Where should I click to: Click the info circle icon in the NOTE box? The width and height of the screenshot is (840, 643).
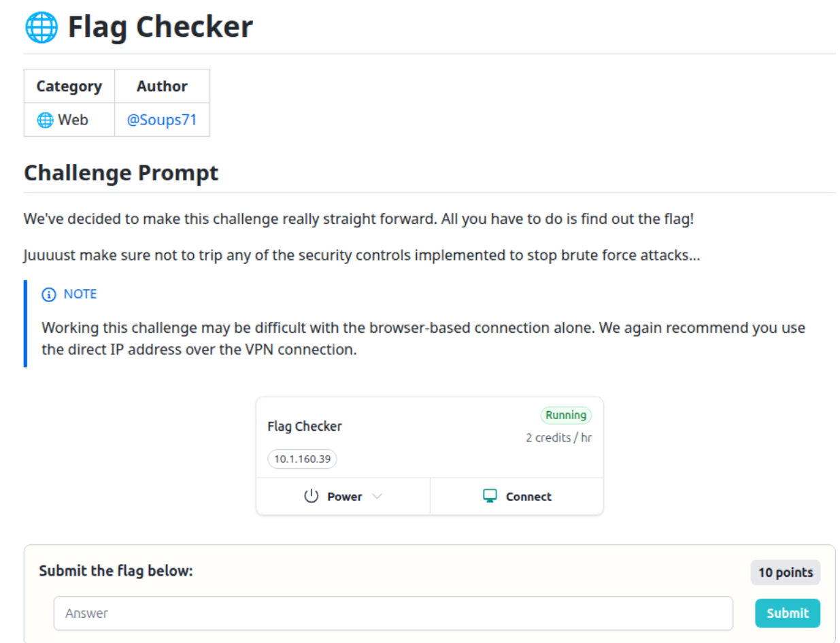(x=48, y=294)
